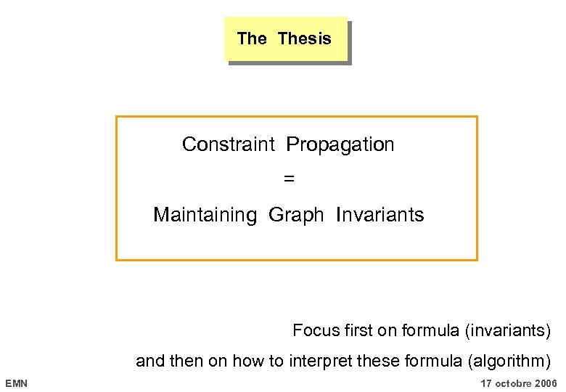Click the word 'Invariants' in the orange box

[380, 215]
